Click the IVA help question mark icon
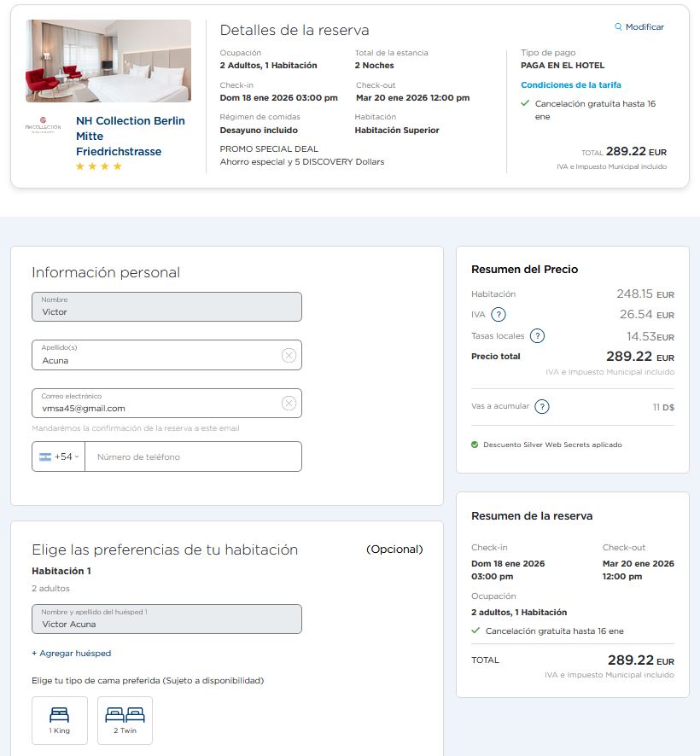Viewport: 700px width, 756px height. pyautogui.click(x=499, y=314)
